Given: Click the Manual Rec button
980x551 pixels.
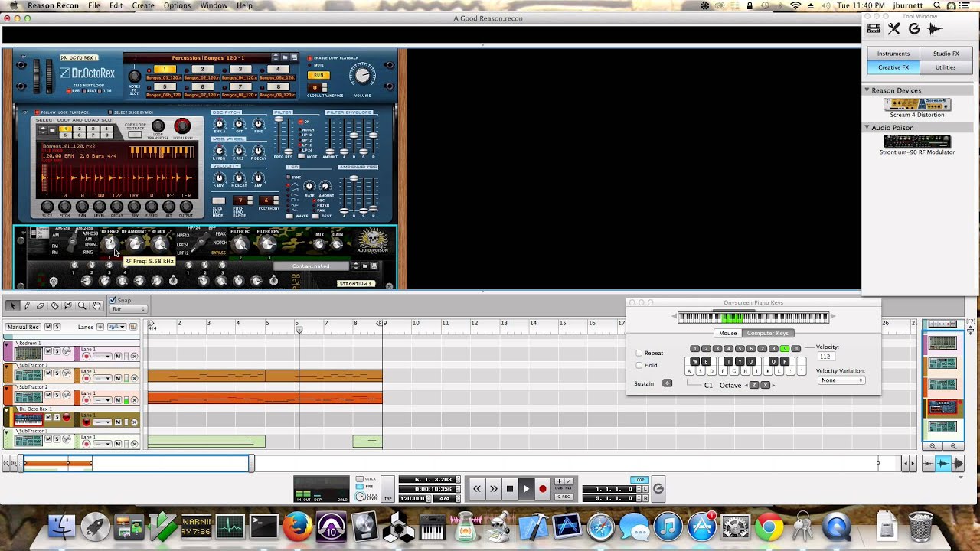Looking at the screenshot, I should pos(22,327).
